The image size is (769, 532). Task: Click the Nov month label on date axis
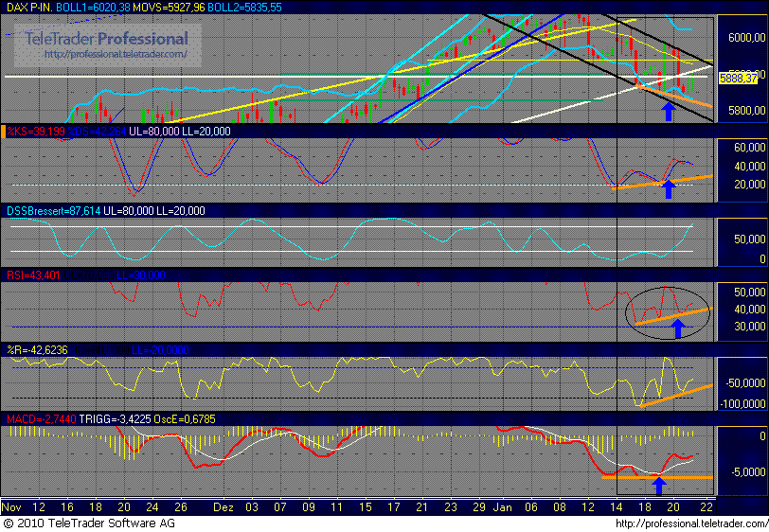[x=11, y=507]
